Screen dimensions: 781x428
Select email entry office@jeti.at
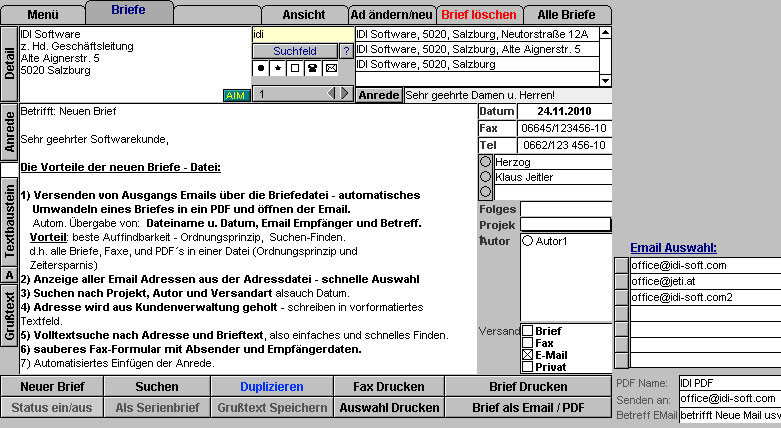tap(705, 282)
